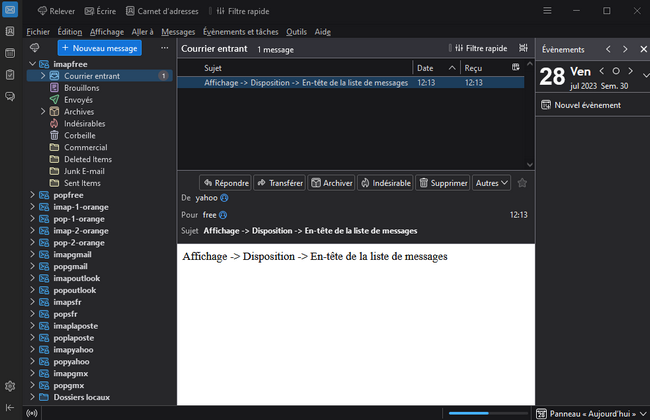Viewport: 650px width, 420px height.
Task: Click Nouveau message button
Action: (x=99, y=48)
